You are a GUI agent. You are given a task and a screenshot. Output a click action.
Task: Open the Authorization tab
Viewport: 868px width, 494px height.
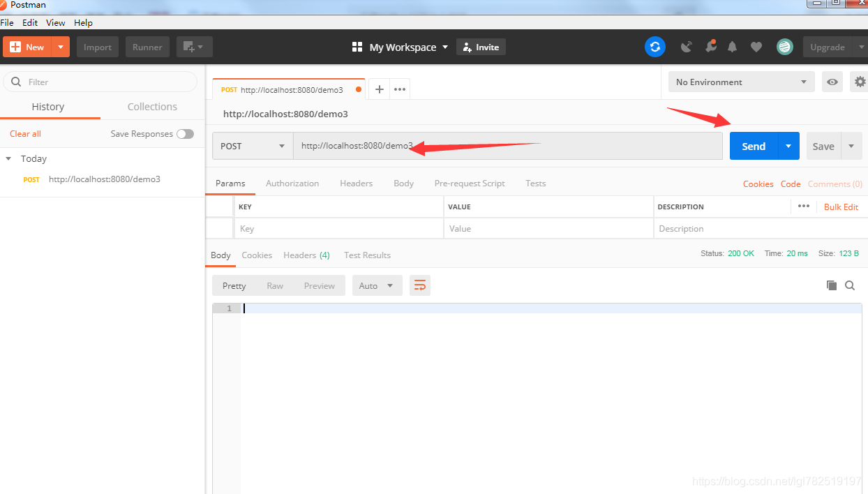coord(292,184)
